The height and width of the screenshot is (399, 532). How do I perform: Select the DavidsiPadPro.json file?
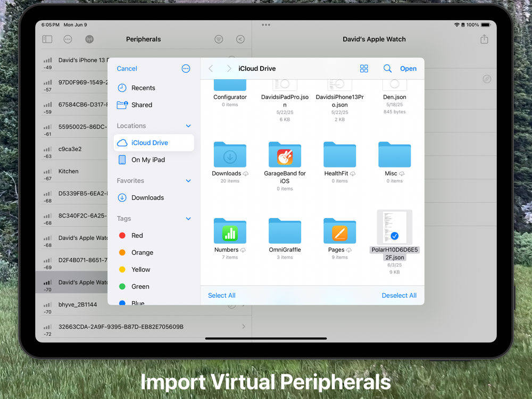pos(285,101)
